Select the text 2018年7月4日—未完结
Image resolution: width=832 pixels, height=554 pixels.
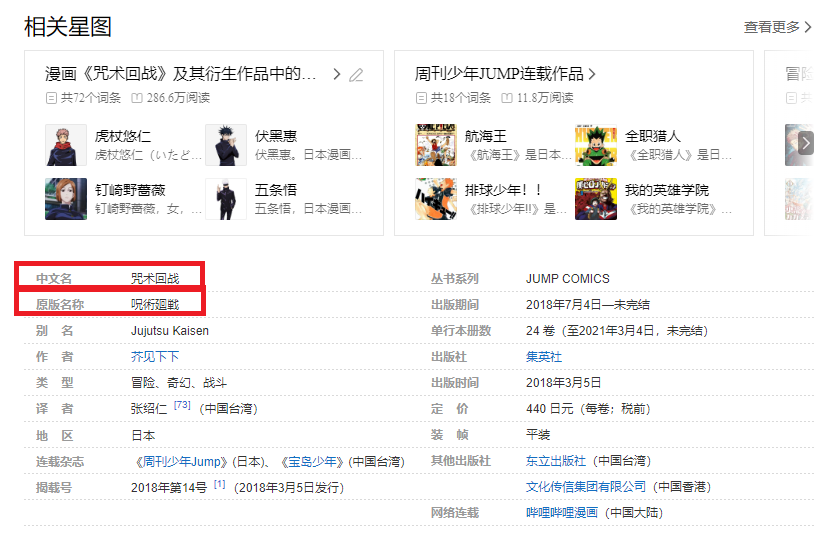click(588, 305)
